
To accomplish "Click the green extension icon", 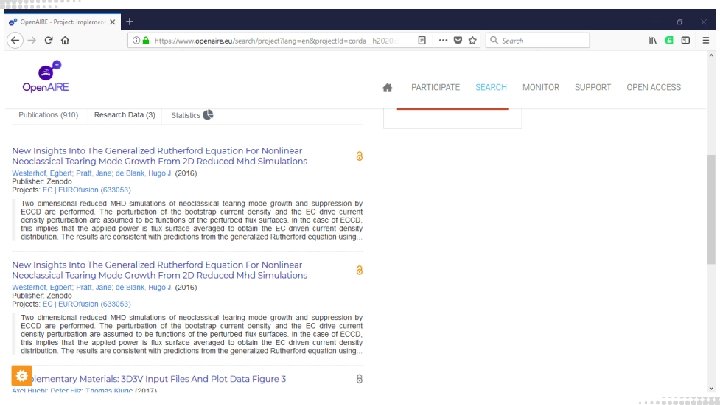I will coord(669,40).
